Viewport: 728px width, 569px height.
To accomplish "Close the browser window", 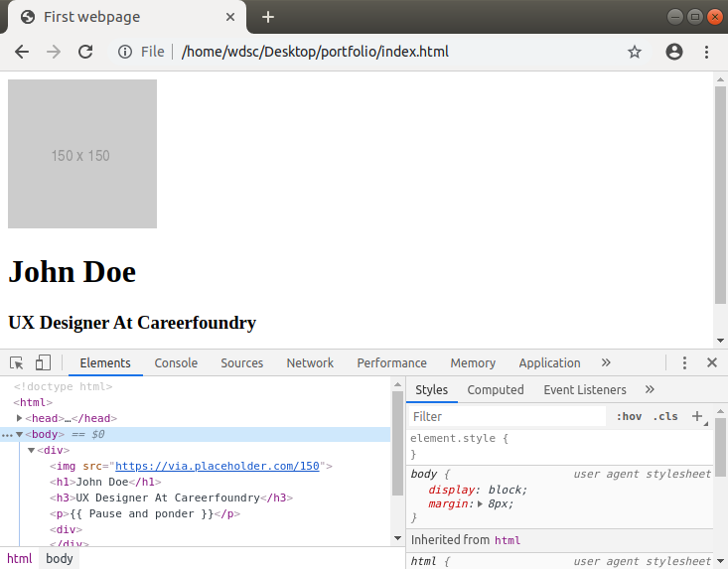I will 714,17.
